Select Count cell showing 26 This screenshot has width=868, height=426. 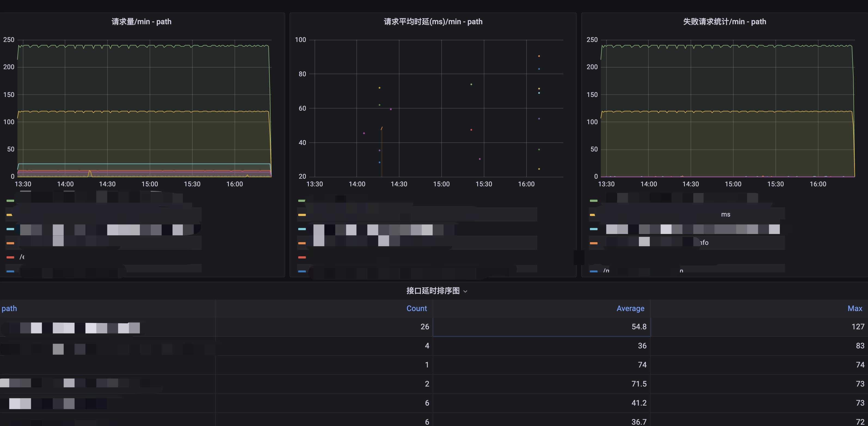coord(324,327)
